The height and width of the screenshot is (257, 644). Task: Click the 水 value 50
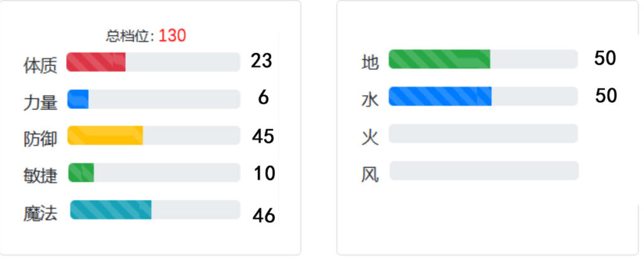(x=606, y=96)
